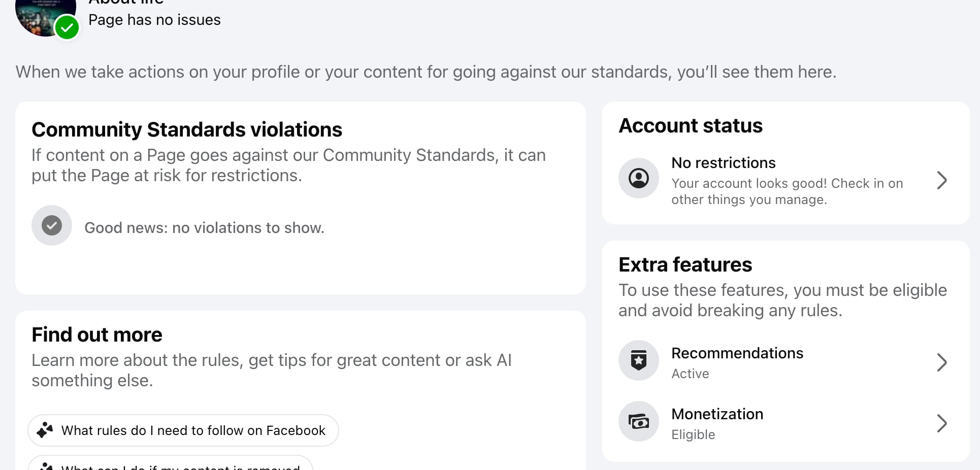
Task: Select the content is removed suggestion
Action: (170, 463)
